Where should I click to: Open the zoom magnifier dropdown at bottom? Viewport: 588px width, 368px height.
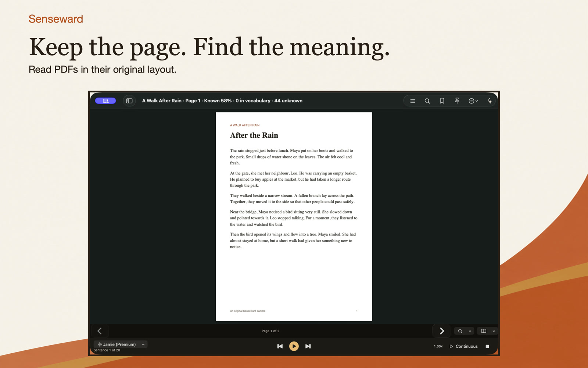coord(464,331)
